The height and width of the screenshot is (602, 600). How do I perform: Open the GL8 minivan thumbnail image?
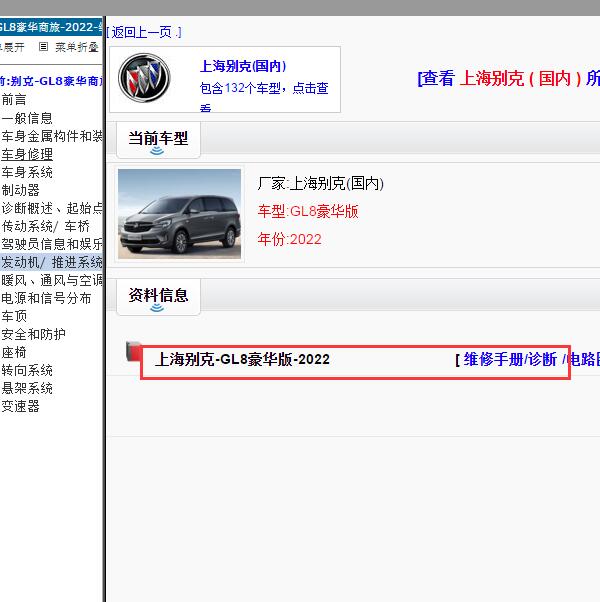coord(179,214)
